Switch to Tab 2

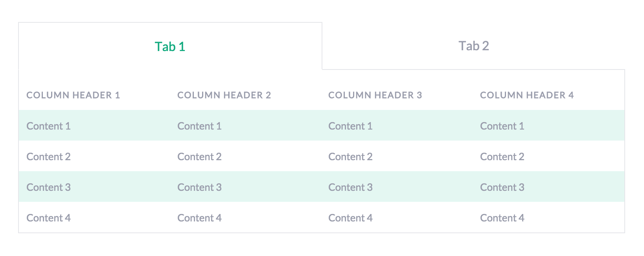[x=473, y=46]
